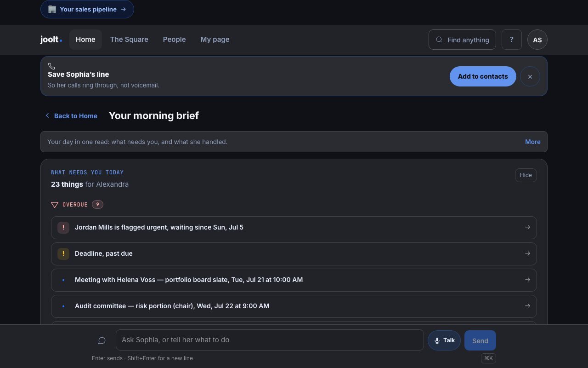Expand description with More

point(533,142)
